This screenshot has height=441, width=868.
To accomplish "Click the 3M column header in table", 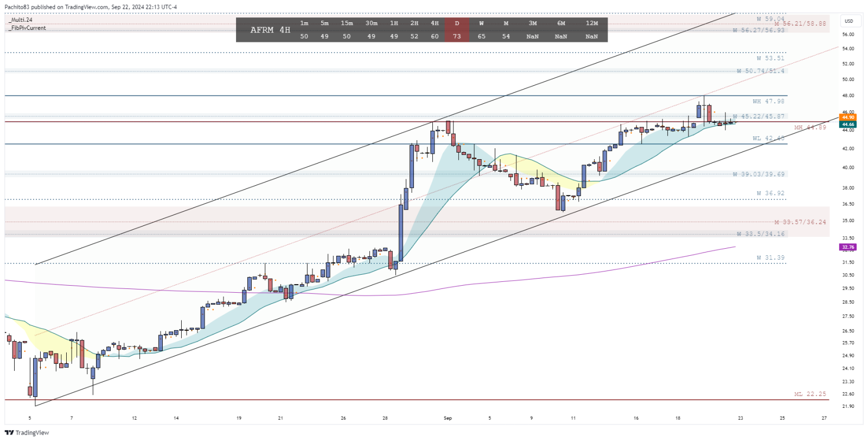I will tap(533, 23).
